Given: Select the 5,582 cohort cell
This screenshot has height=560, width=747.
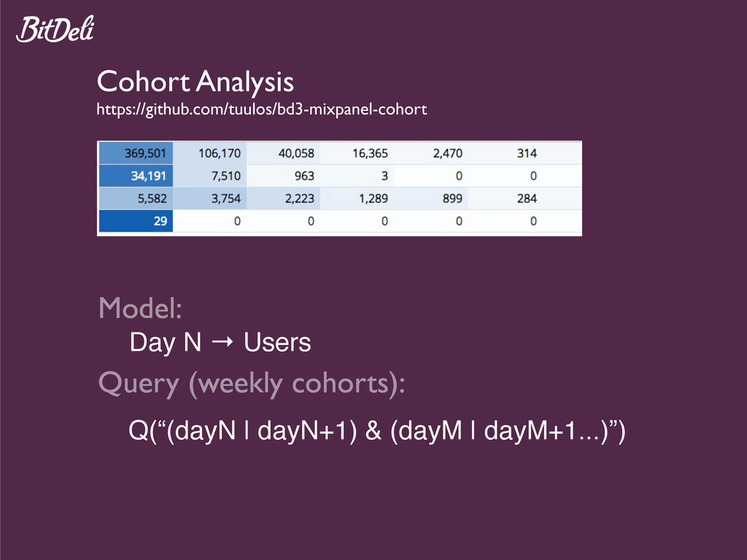Looking at the screenshot, I should pos(136,198).
